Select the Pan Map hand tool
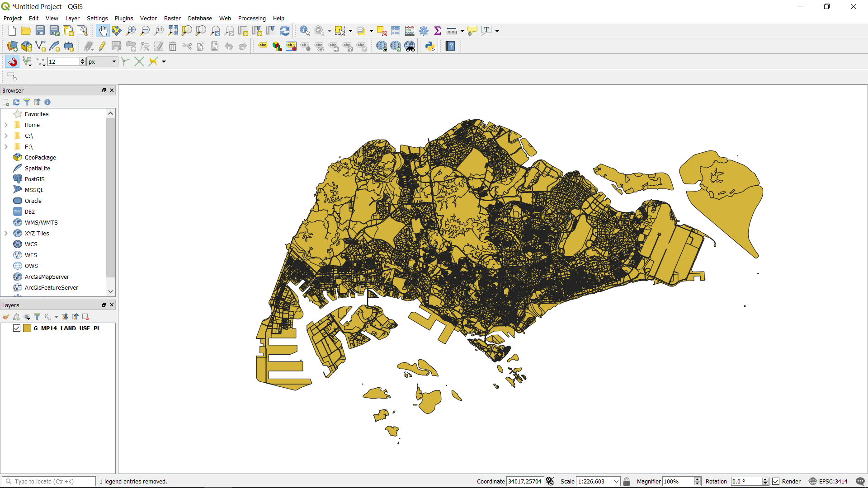868x488 pixels. coord(103,31)
